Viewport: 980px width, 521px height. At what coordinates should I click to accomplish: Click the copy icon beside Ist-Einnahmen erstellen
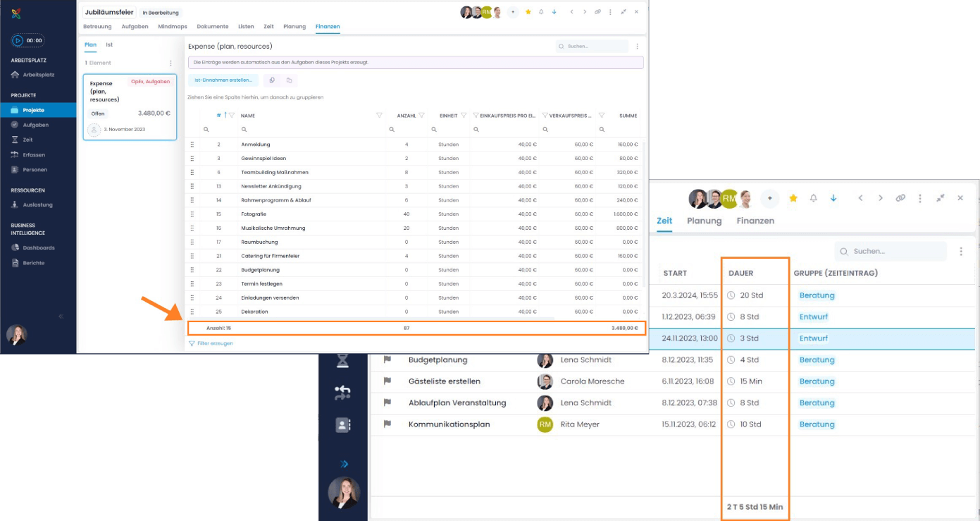click(272, 80)
